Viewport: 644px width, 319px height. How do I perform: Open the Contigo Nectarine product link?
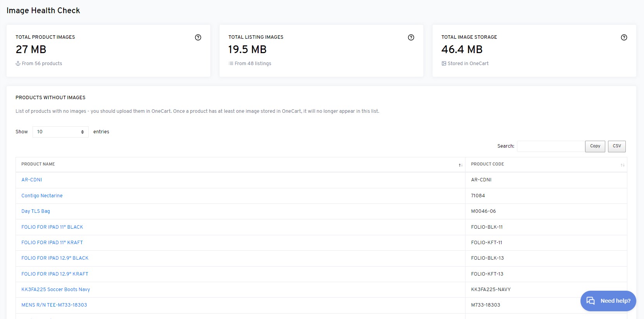click(42, 196)
